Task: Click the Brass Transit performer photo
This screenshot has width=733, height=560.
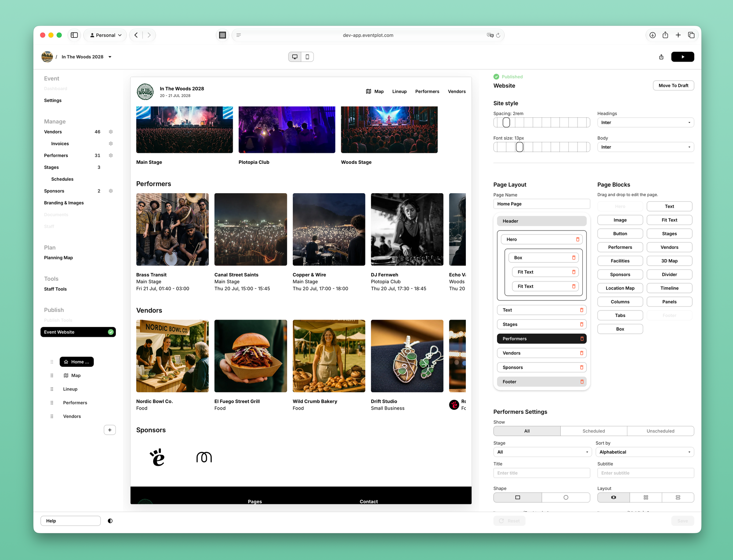Action: click(x=172, y=229)
